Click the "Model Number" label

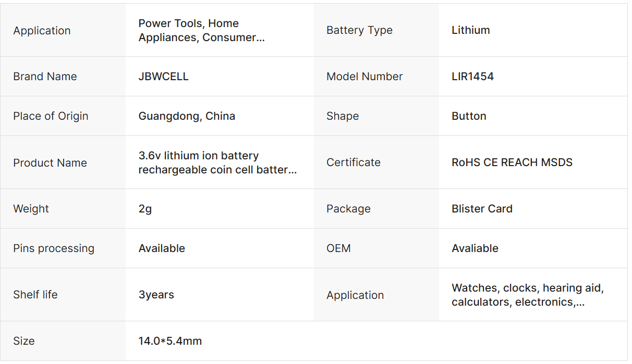point(364,77)
